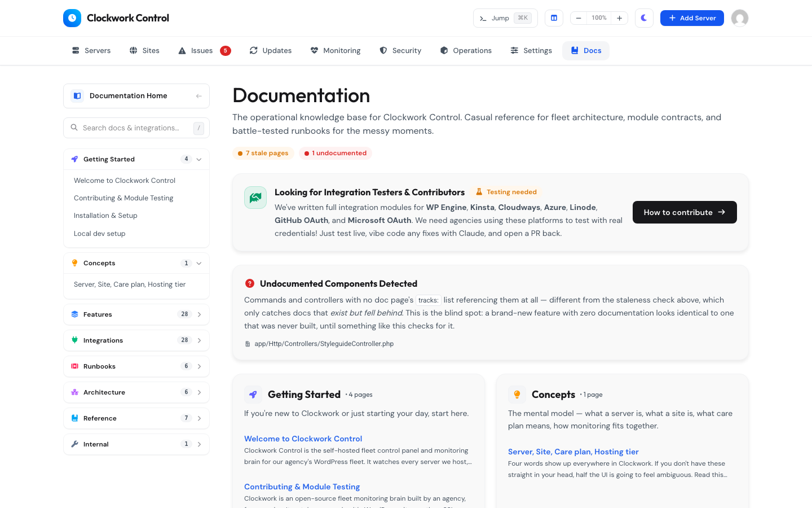Open the user avatar menu
The height and width of the screenshot is (508, 812).
[x=740, y=18]
